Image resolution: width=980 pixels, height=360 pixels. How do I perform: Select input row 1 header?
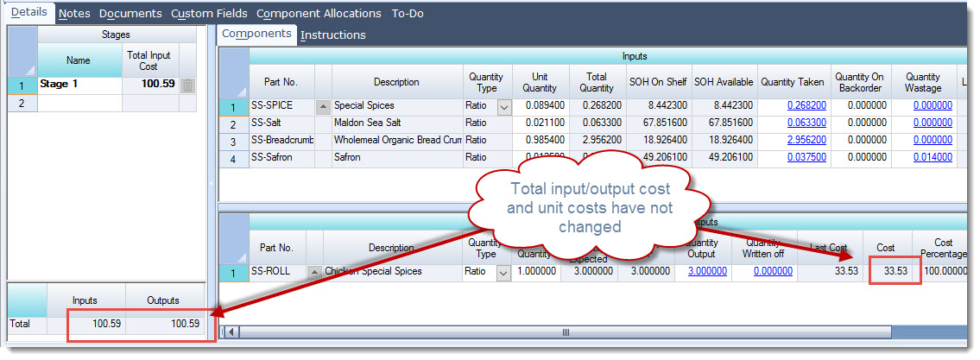(234, 107)
